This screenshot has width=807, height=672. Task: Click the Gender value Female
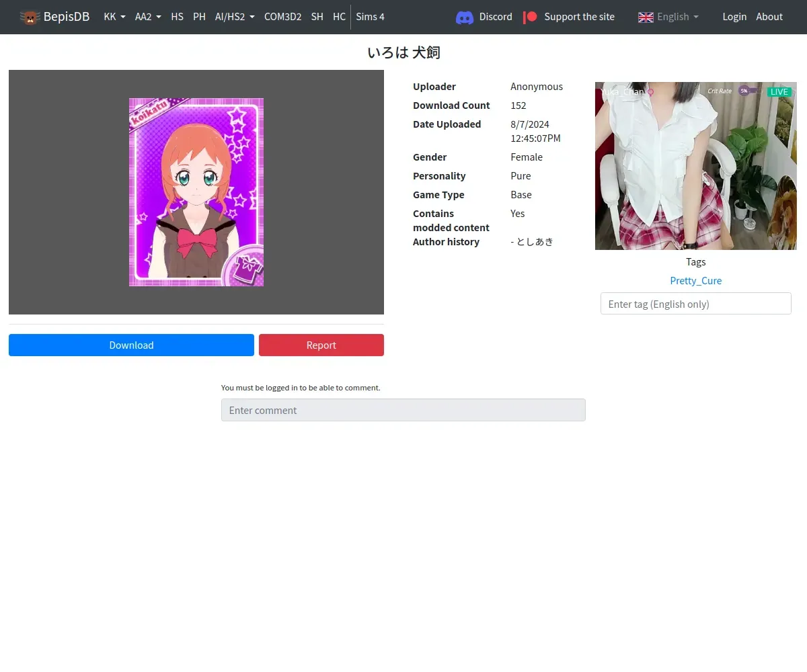(x=527, y=157)
